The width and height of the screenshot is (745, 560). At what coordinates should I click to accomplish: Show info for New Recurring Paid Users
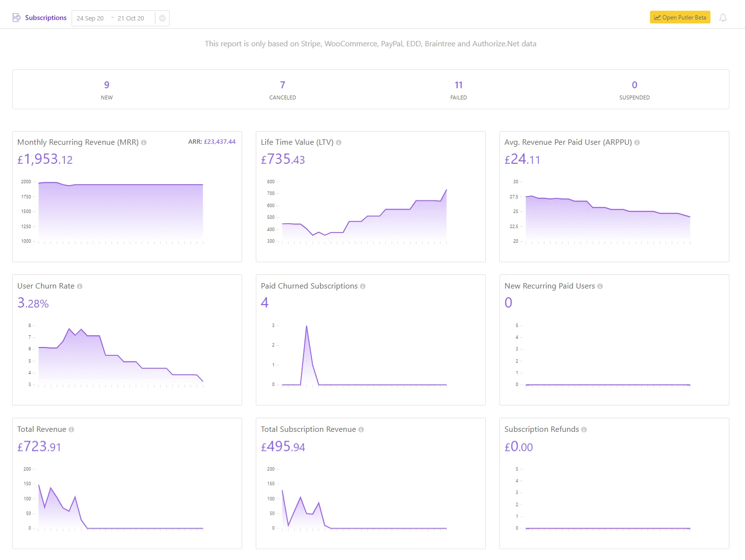click(600, 287)
